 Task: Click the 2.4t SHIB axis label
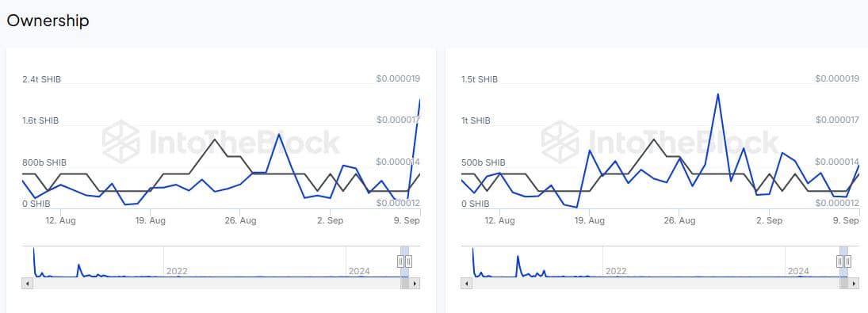[41, 79]
